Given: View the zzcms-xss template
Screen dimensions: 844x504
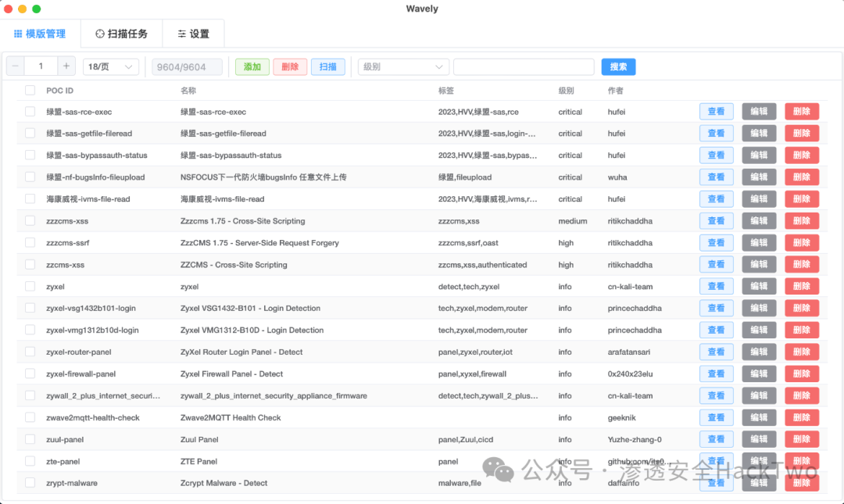Looking at the screenshot, I should [x=716, y=264].
